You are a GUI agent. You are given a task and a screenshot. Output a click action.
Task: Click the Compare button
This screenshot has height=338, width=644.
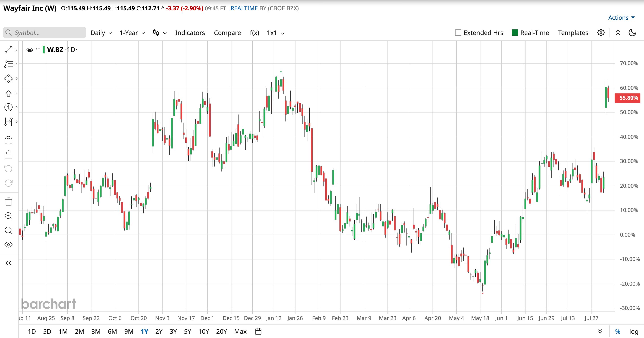(x=227, y=33)
